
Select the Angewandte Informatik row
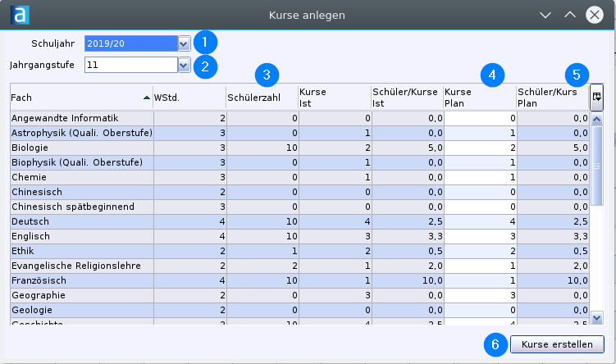pos(299,118)
